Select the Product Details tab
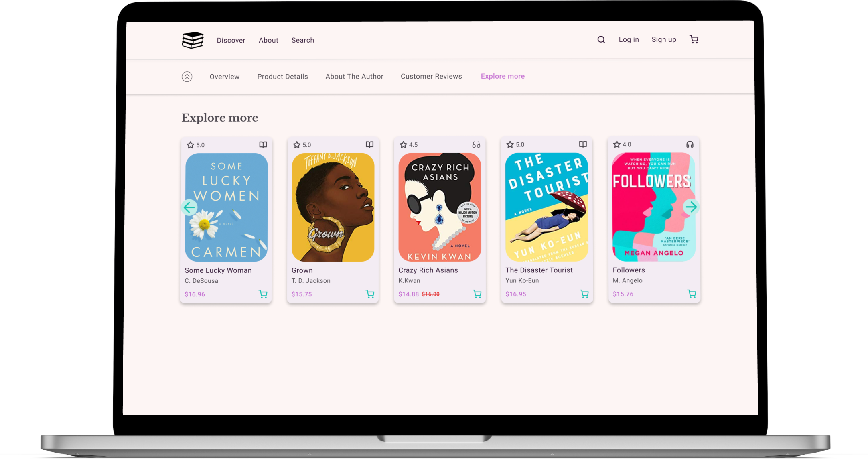Viewport: 868px width, 465px height. coord(282,77)
